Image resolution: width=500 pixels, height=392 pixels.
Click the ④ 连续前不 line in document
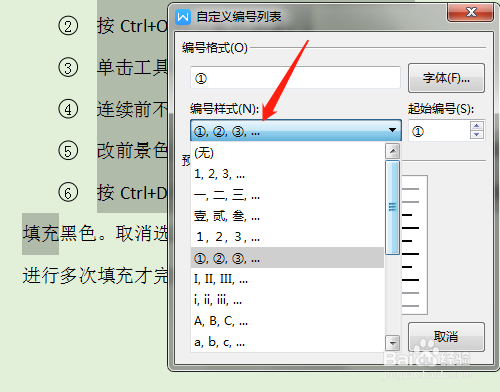113,109
